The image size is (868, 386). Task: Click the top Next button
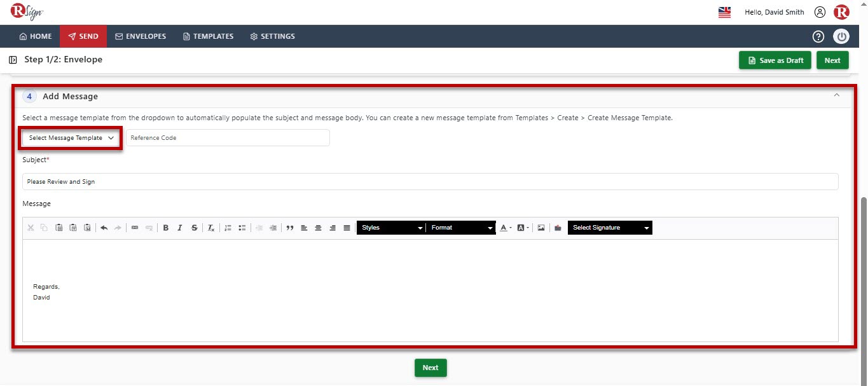pos(832,60)
